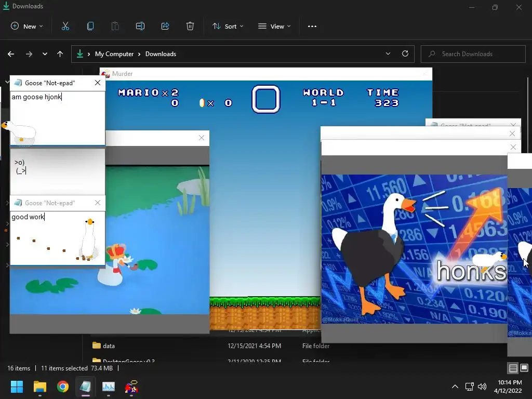Open the View dropdown menu
The height and width of the screenshot is (399, 532).
pos(274,26)
